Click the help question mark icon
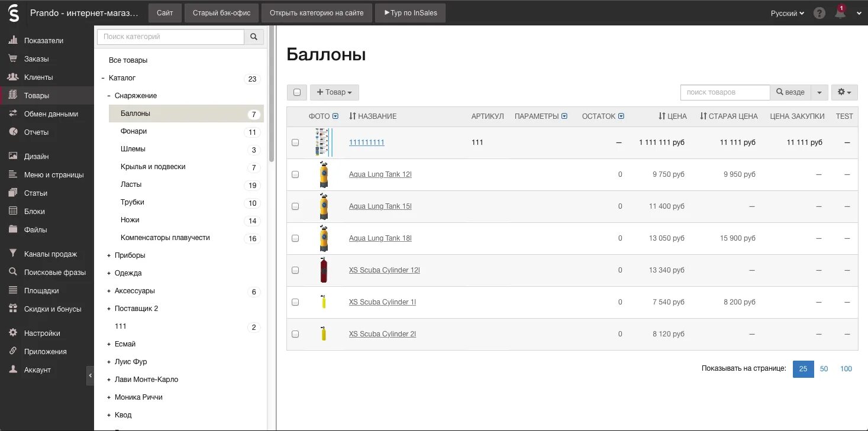 [819, 13]
